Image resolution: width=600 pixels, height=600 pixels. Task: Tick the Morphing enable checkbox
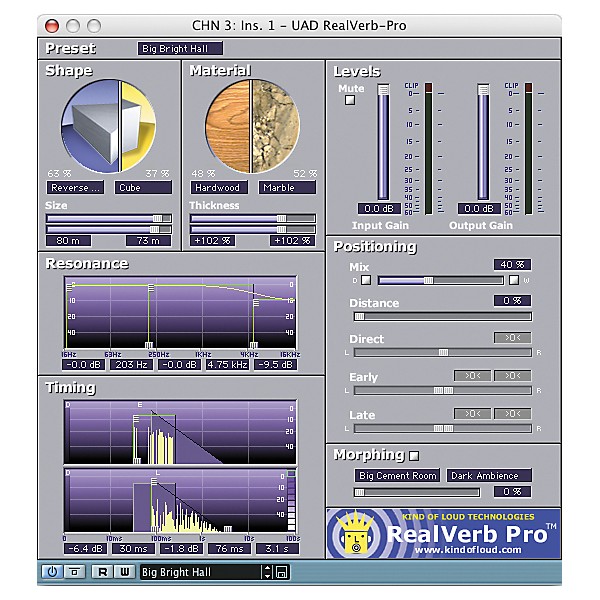pyautogui.click(x=414, y=456)
